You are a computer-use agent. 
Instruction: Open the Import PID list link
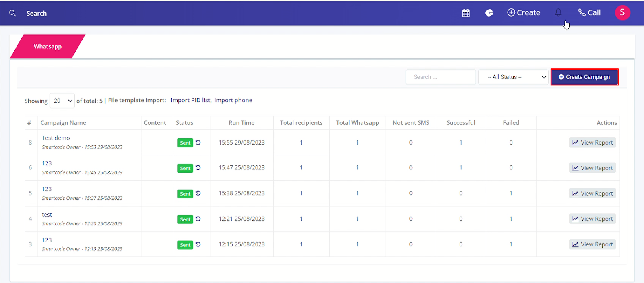click(190, 100)
